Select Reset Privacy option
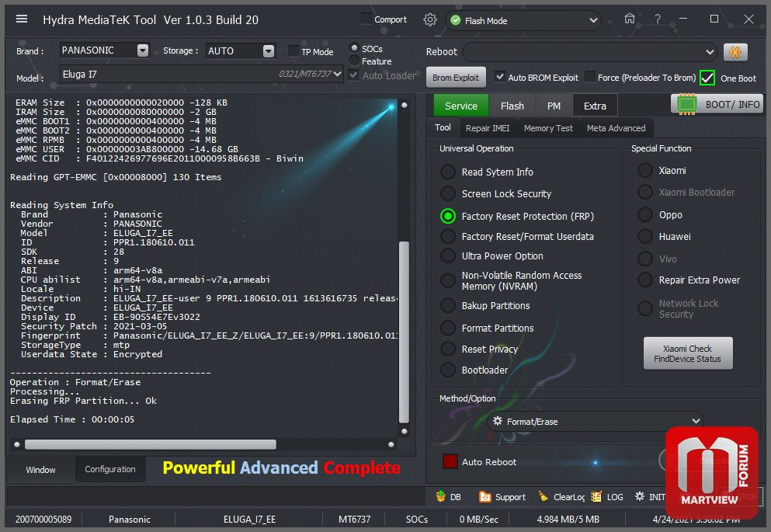The width and height of the screenshot is (771, 532). [x=447, y=349]
